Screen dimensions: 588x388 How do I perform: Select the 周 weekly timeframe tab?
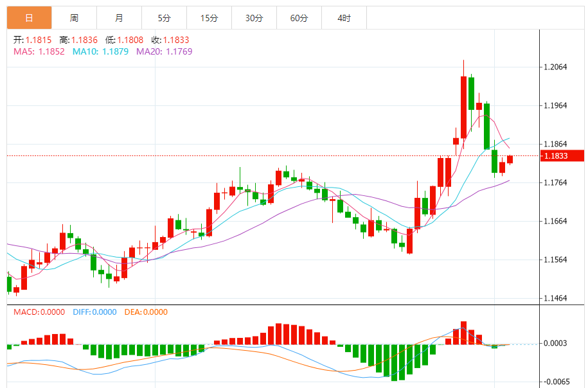pos(74,18)
